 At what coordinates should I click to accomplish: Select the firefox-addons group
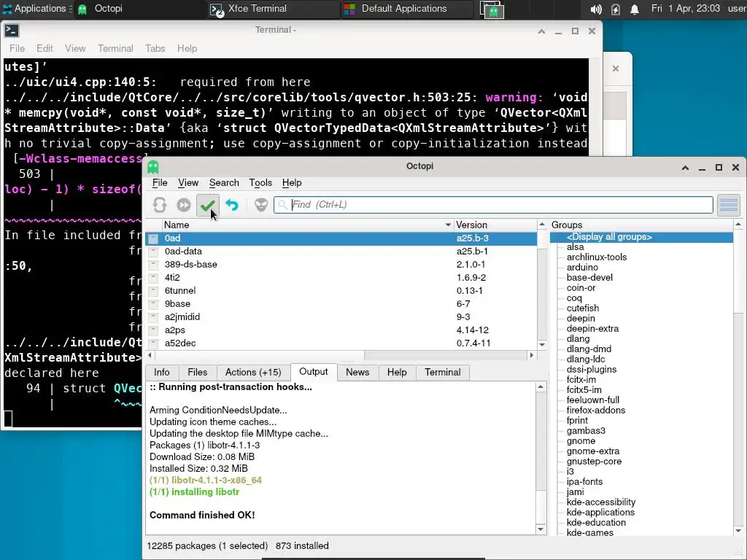595,411
